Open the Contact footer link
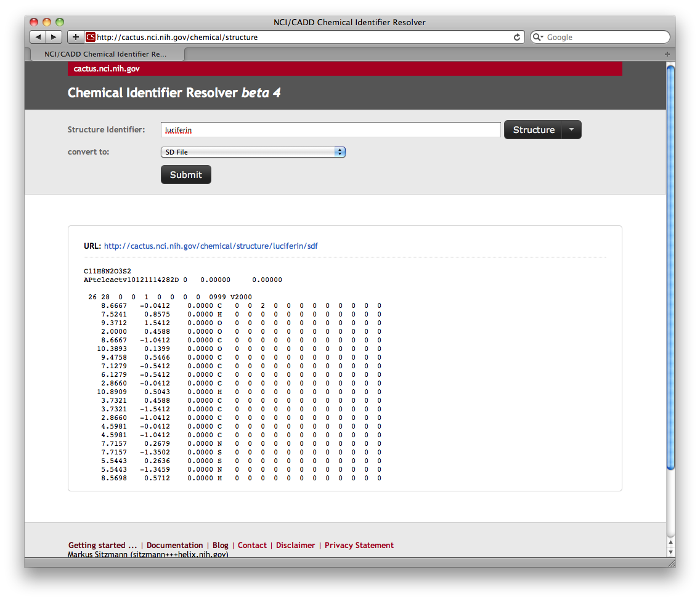The height and width of the screenshot is (601, 700). [x=252, y=545]
